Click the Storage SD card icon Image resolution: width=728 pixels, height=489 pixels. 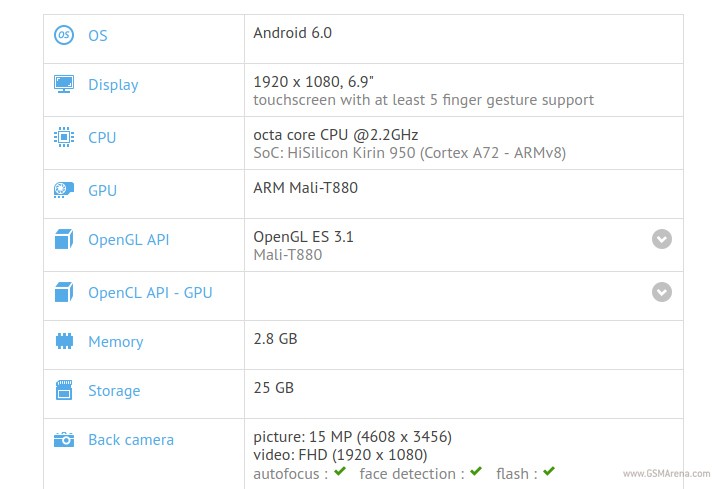tap(64, 390)
